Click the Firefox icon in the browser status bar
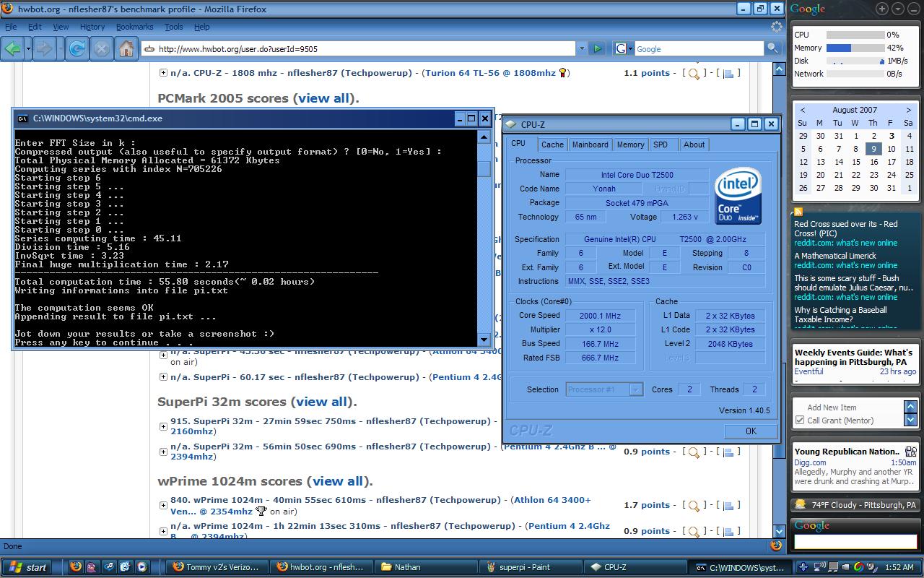The height and width of the screenshot is (578, 924). [x=776, y=546]
